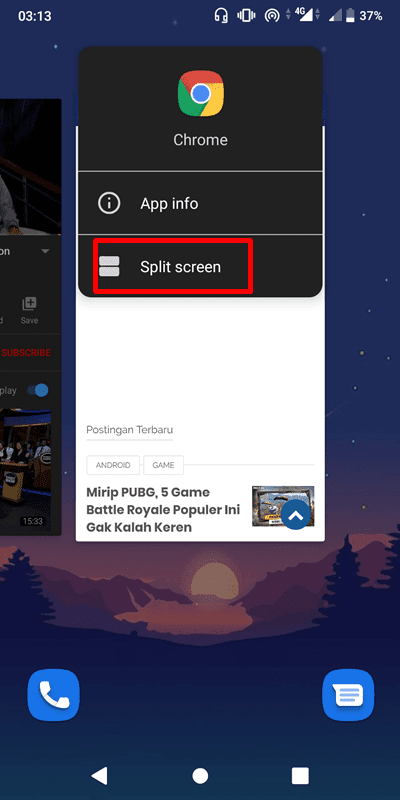Tap the hotspot status bar icon
400x800 pixels.
272,16
